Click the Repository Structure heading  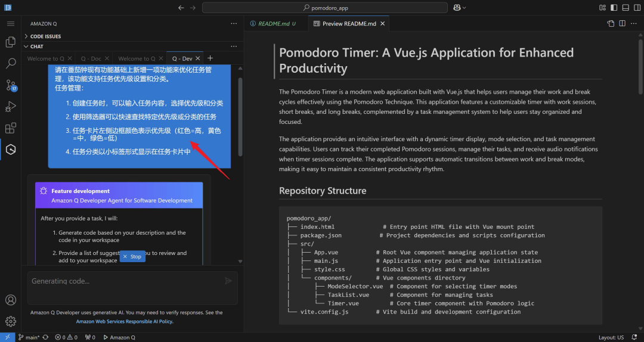pos(323,191)
